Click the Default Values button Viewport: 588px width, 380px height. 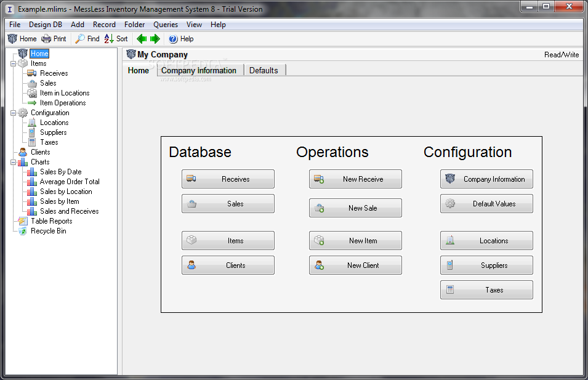coord(486,204)
